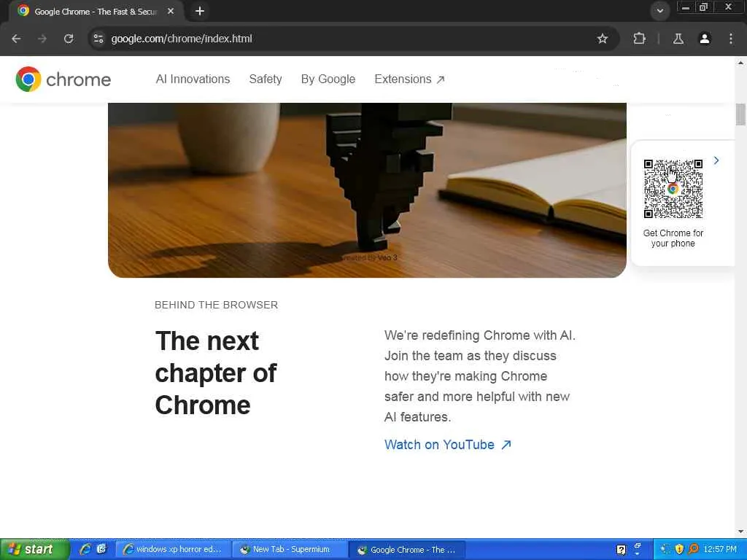Click the browser forward arrow

coord(42,39)
